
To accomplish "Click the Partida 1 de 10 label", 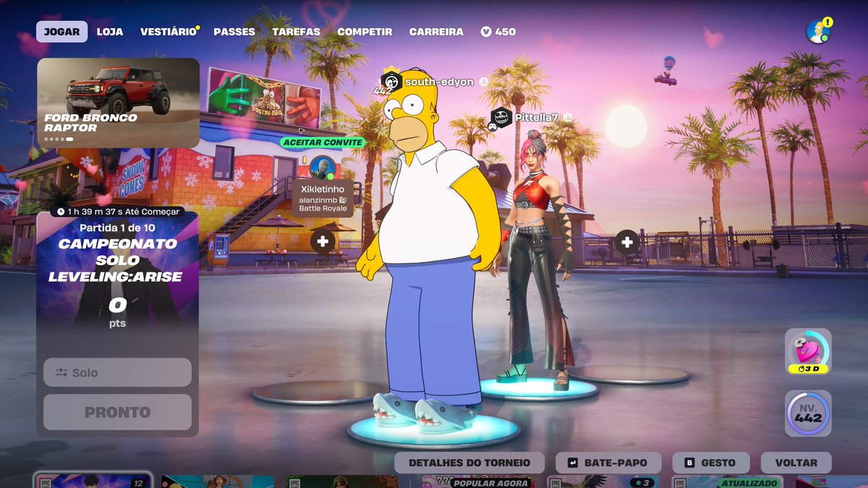I will (118, 228).
